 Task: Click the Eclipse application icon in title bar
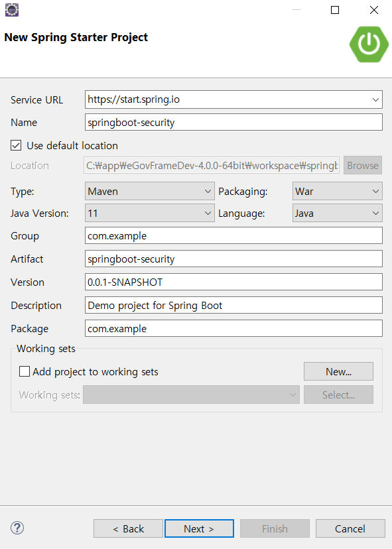coord(12,10)
